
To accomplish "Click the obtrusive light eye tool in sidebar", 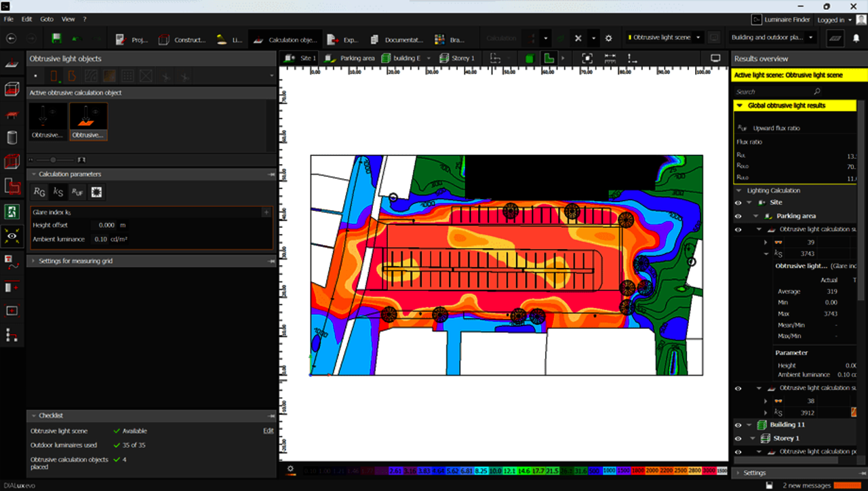I will pyautogui.click(x=12, y=235).
